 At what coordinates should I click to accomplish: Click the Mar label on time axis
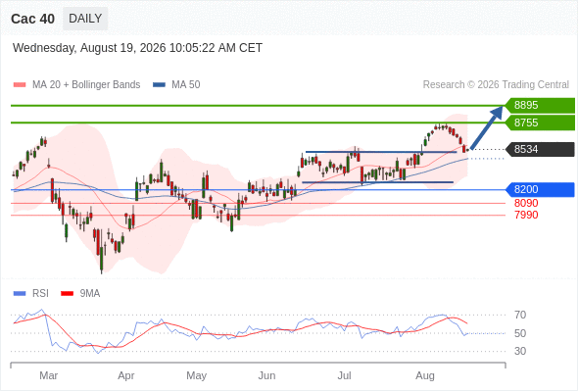(x=49, y=375)
